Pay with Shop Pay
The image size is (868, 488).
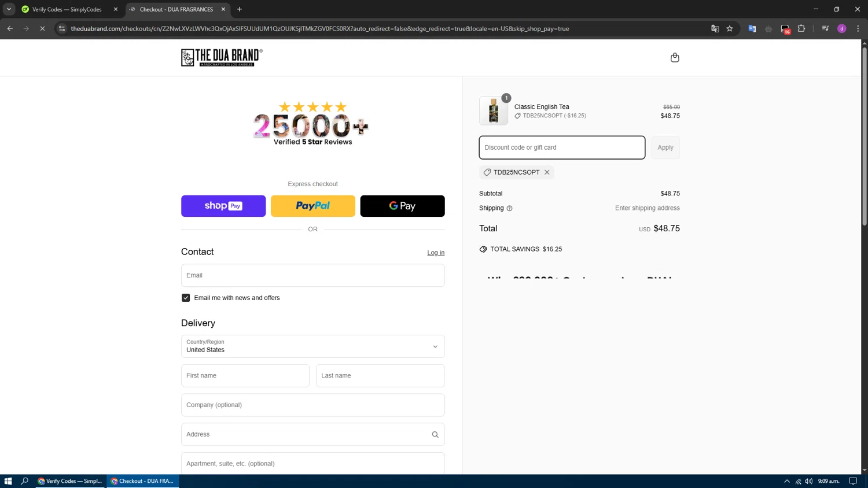223,206
